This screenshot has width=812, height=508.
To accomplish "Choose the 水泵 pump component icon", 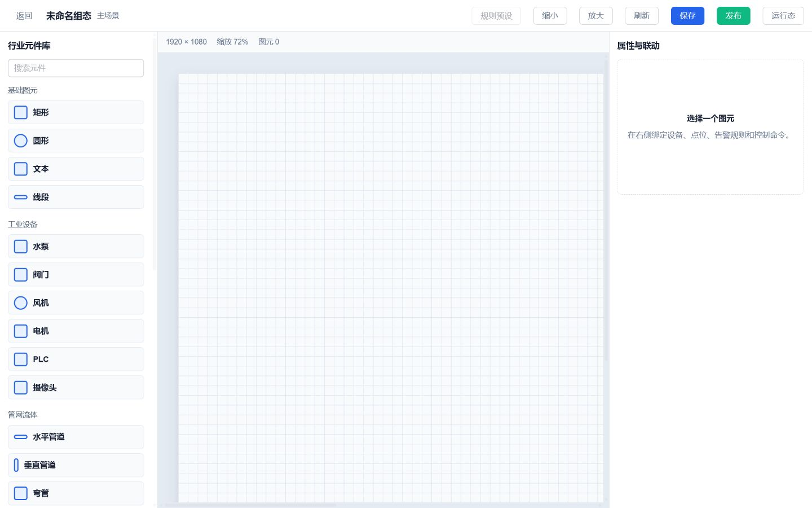I will [x=21, y=247].
